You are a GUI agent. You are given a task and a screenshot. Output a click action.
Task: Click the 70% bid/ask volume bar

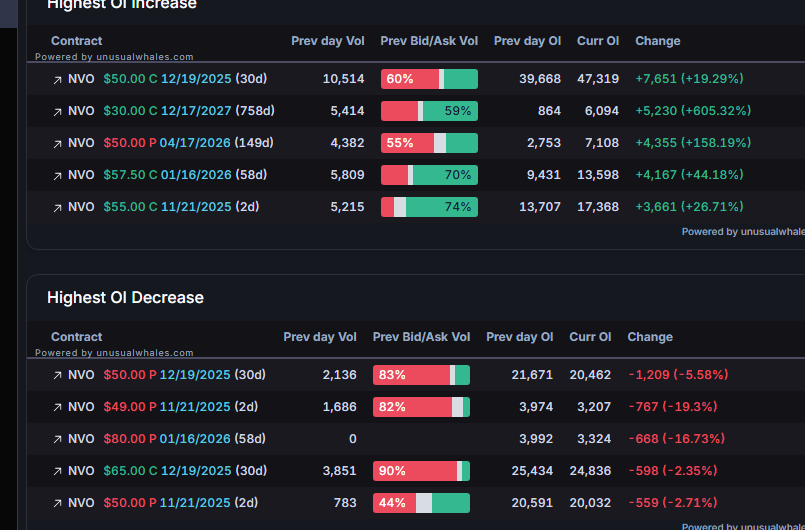pos(429,175)
